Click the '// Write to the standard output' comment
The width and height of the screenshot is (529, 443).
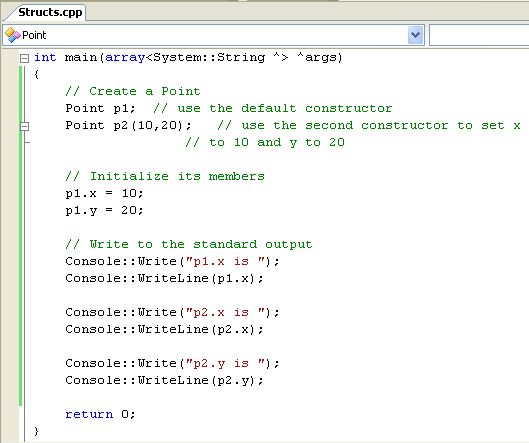pyautogui.click(x=189, y=244)
